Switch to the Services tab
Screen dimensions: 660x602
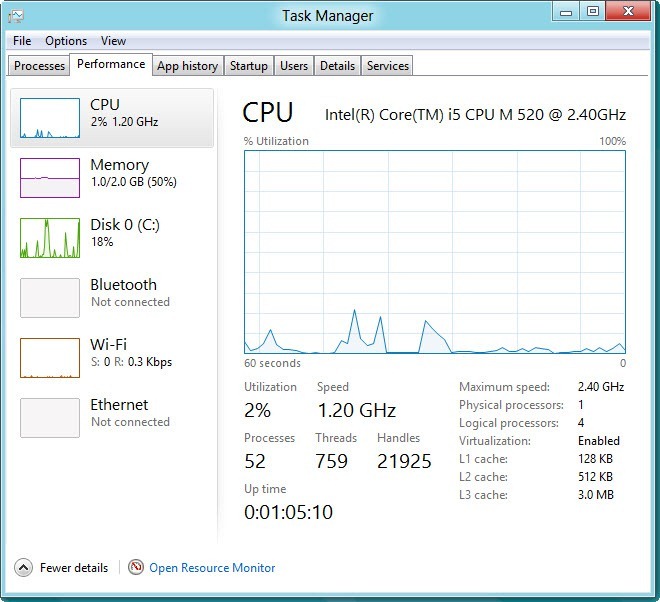point(387,66)
